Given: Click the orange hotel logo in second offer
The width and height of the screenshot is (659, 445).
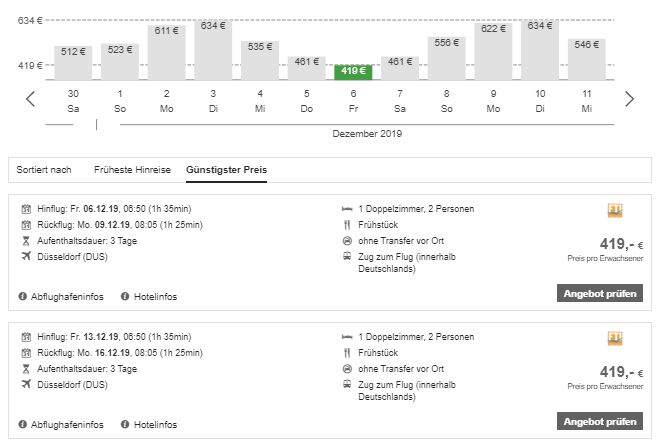Looking at the screenshot, I should point(615,338).
